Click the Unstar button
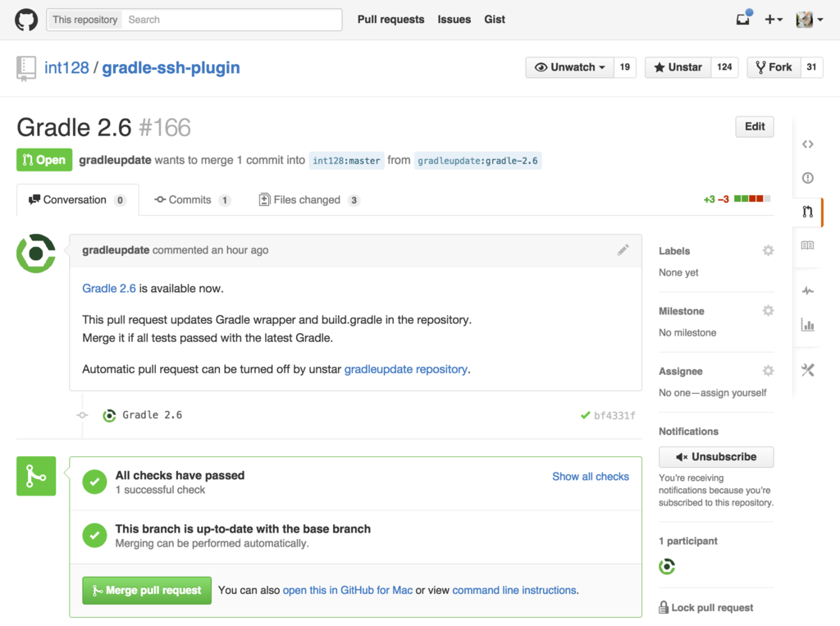 tap(678, 67)
